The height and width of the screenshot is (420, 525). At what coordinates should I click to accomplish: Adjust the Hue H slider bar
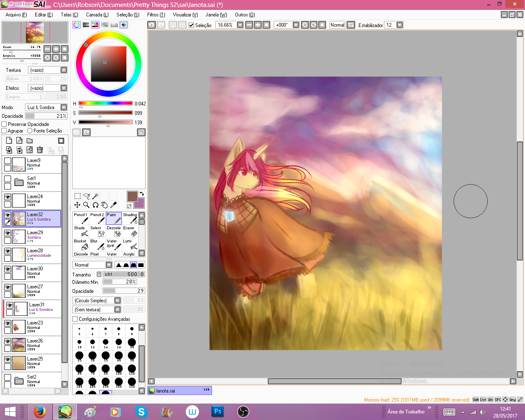(x=105, y=103)
